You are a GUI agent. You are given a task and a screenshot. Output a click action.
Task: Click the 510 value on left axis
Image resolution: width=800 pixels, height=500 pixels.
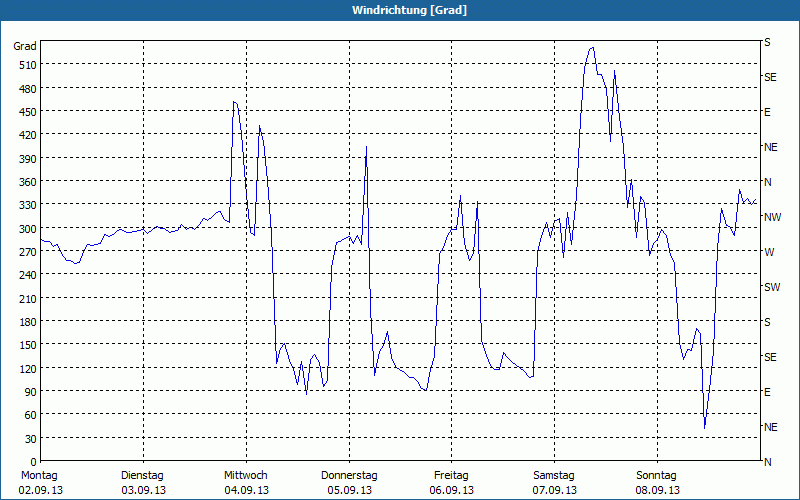point(28,65)
